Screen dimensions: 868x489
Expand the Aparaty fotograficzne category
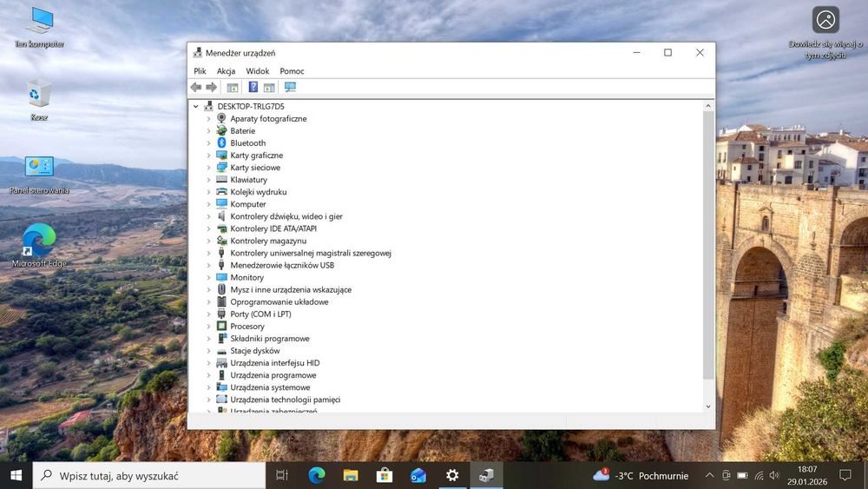(208, 118)
